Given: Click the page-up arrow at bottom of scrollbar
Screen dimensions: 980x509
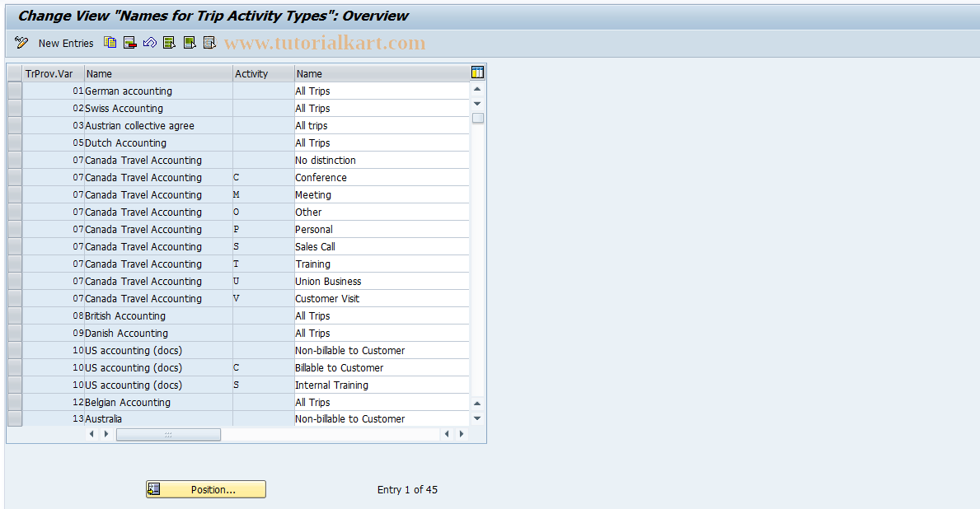Looking at the screenshot, I should click(x=477, y=404).
